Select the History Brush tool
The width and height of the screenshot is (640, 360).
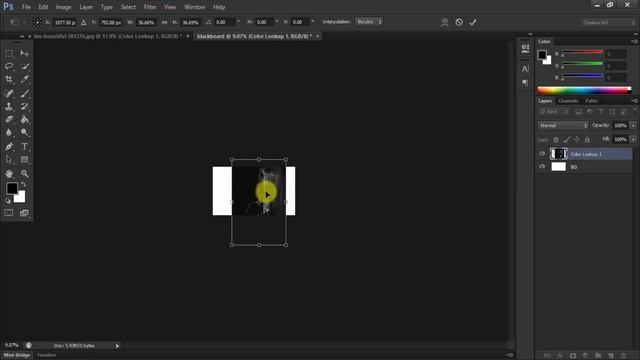click(24, 107)
